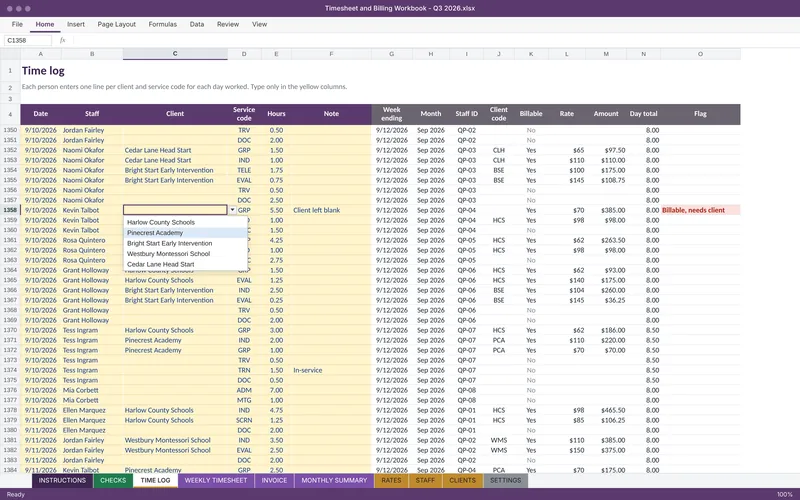Click the Staff ID header cell
The image size is (800, 500).
[x=466, y=114]
